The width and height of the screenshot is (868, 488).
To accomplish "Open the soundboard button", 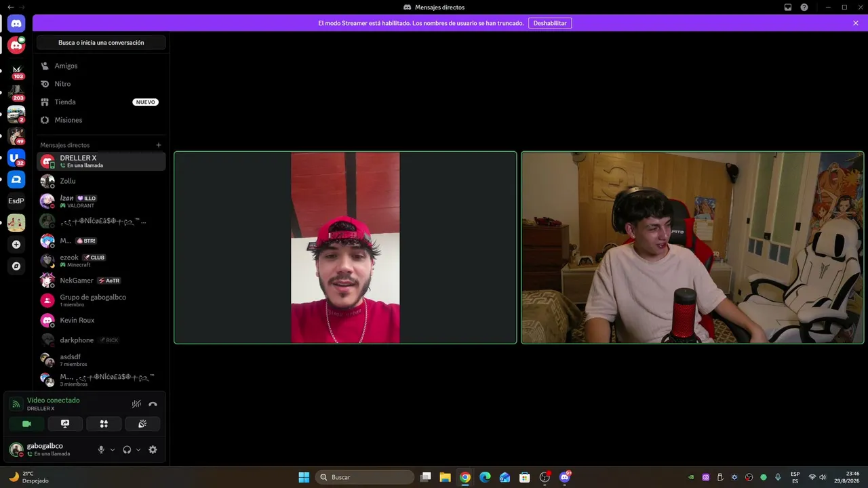I will pyautogui.click(x=142, y=424).
